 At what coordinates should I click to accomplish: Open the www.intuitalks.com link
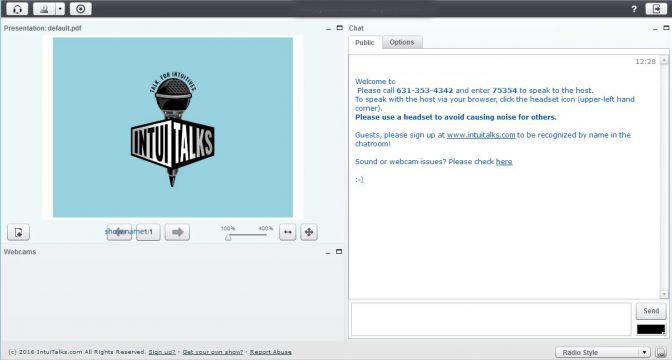pos(481,135)
